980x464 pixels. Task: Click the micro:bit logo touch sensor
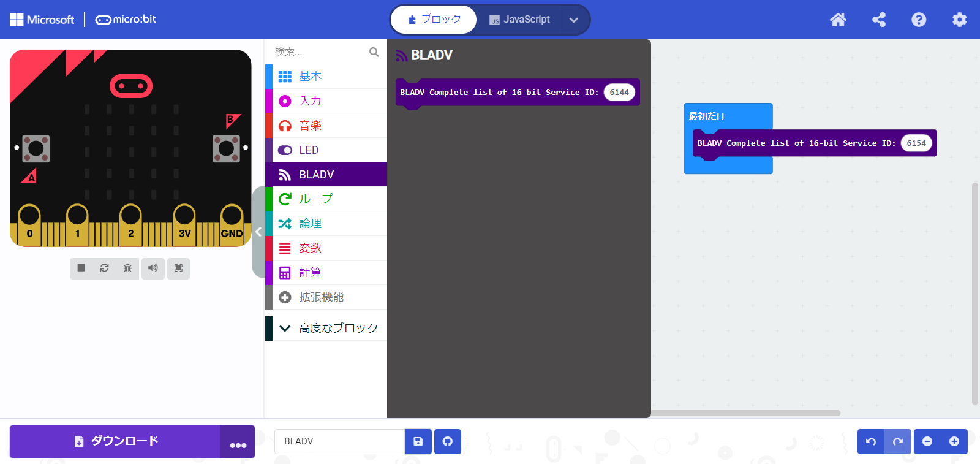[x=131, y=86]
